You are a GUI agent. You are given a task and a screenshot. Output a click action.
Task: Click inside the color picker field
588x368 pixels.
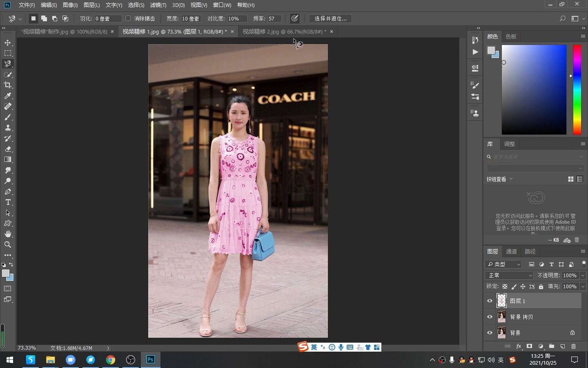click(x=534, y=90)
